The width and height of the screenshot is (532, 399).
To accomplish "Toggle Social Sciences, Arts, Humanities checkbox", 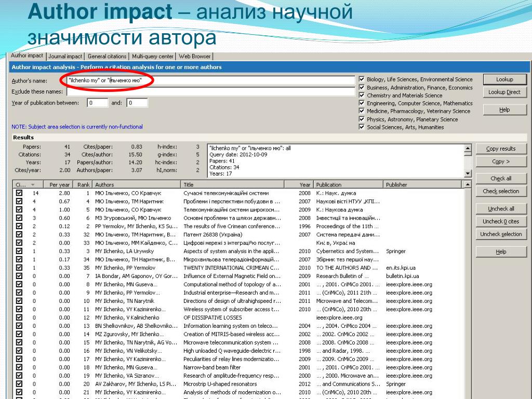I will [x=362, y=127].
